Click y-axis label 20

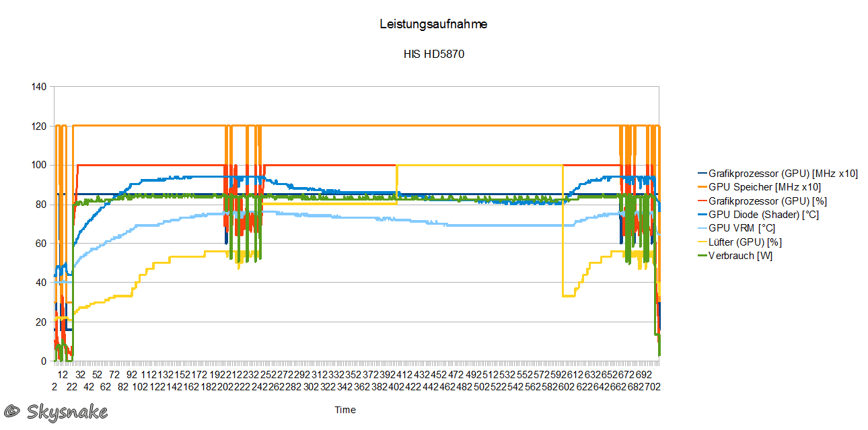(x=41, y=322)
